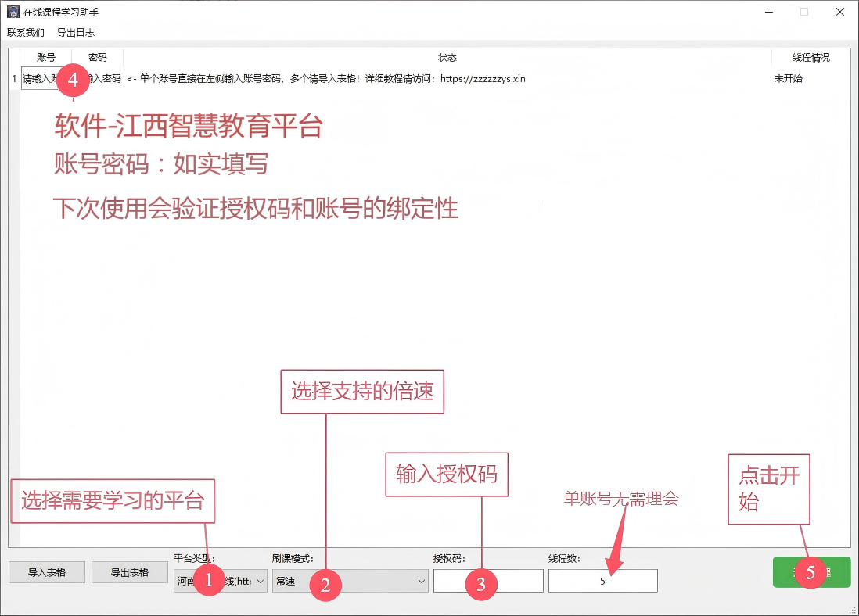Click the red circle numbered 3
The width and height of the screenshot is (859, 616).
tap(481, 584)
